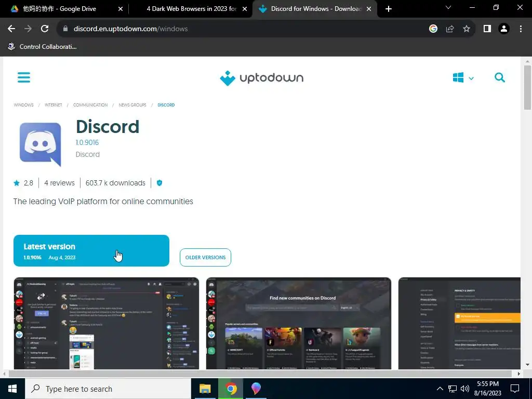Click the Chrome taskbar icon
Image resolution: width=532 pixels, height=399 pixels.
[231, 389]
